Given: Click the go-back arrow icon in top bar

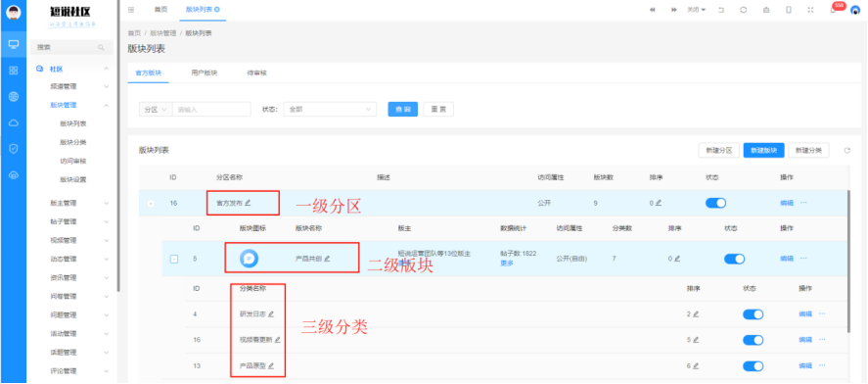Looking at the screenshot, I should click(x=721, y=10).
